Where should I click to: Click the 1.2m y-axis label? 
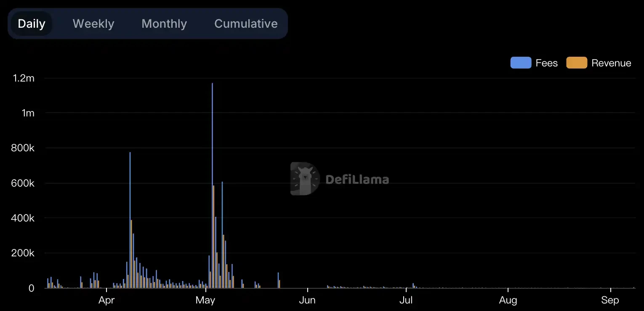(x=24, y=78)
